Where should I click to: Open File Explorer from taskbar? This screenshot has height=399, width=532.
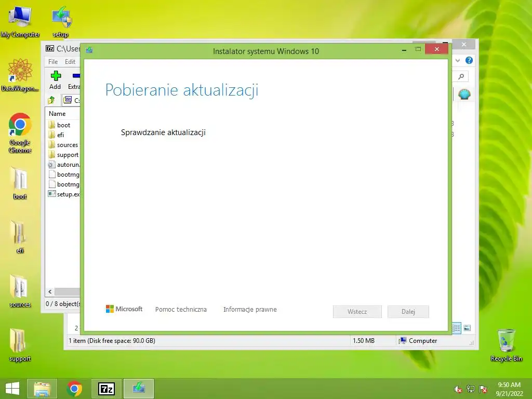42,389
